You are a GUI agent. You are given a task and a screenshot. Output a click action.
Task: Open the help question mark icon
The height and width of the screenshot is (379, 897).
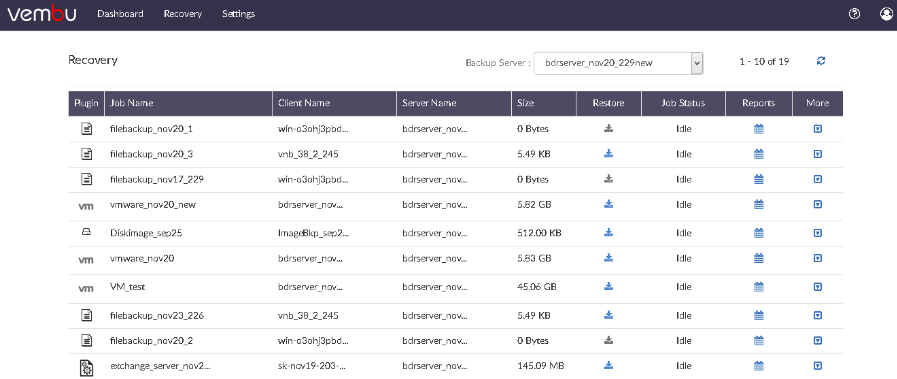click(854, 14)
